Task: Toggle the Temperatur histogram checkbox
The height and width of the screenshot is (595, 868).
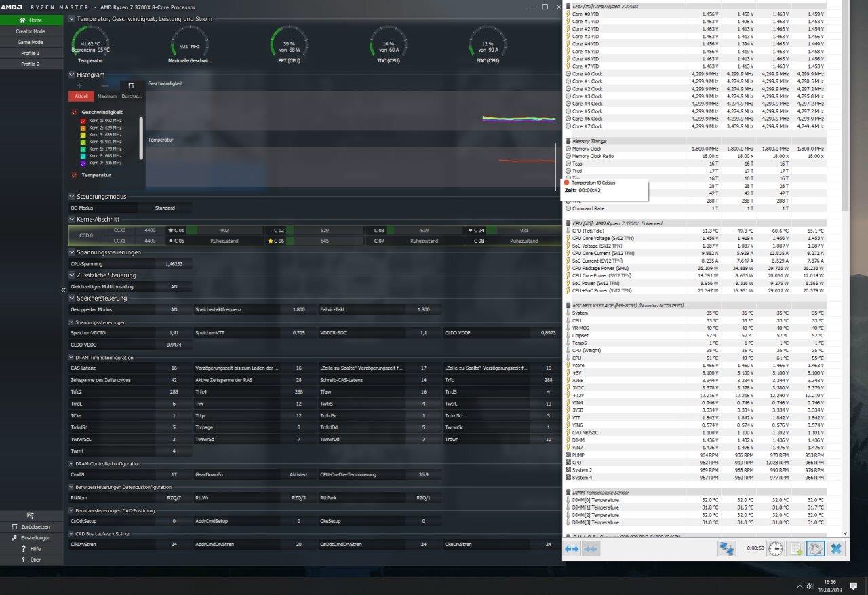Action: click(75, 175)
